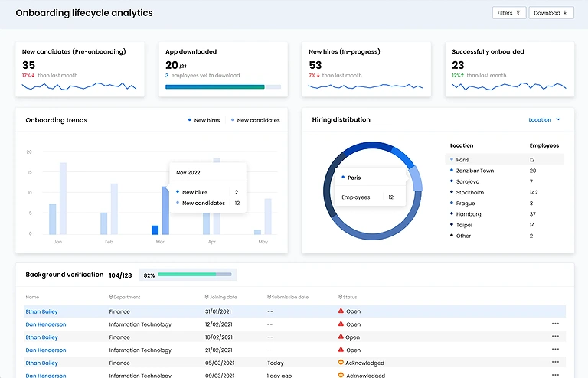
Task: Click the Successfully onboarded sparkline
Action: (509, 86)
